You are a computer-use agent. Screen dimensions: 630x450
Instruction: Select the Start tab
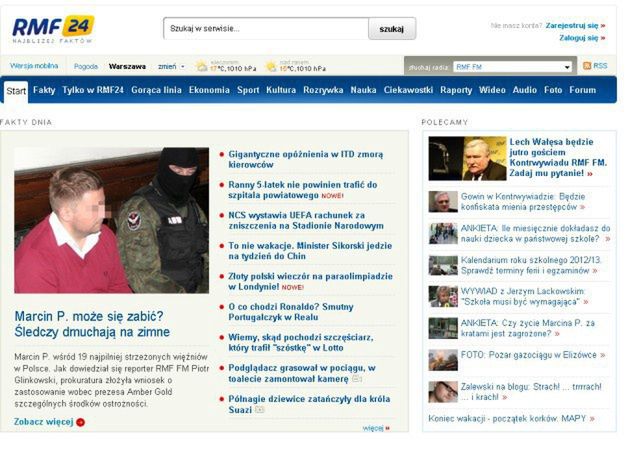(16, 91)
